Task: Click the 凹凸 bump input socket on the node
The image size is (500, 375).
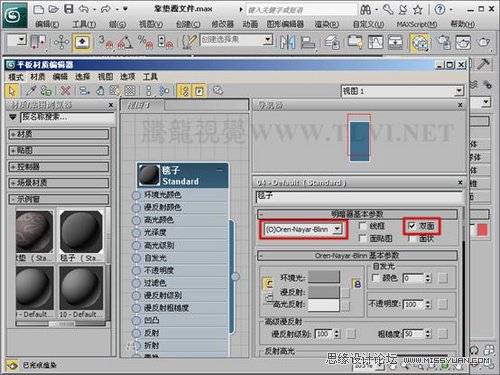Action: 136,321
